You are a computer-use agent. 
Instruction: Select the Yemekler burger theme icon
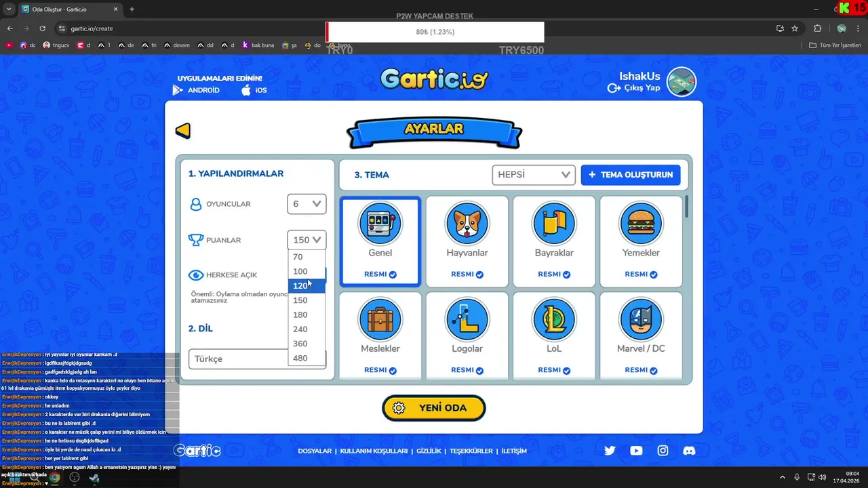(641, 223)
